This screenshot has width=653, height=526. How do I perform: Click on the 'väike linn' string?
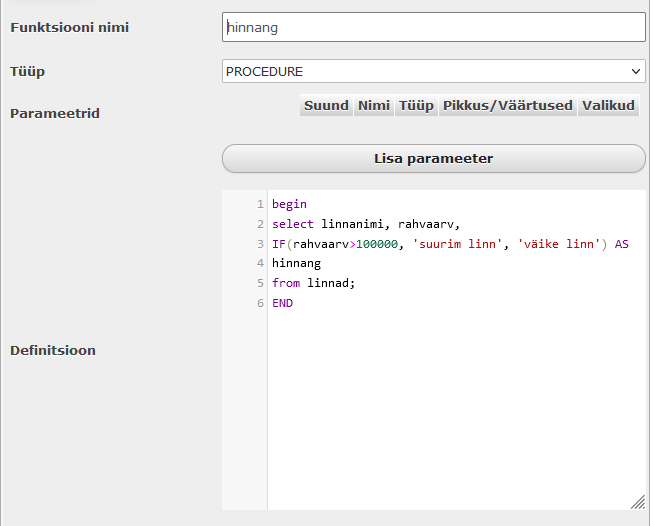click(558, 244)
